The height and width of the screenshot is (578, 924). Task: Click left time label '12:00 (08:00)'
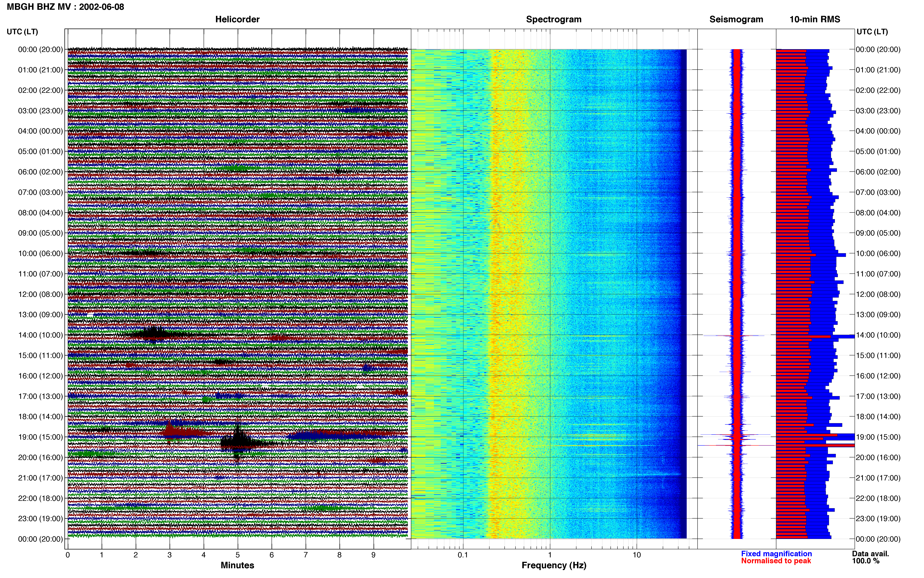pyautogui.click(x=41, y=294)
